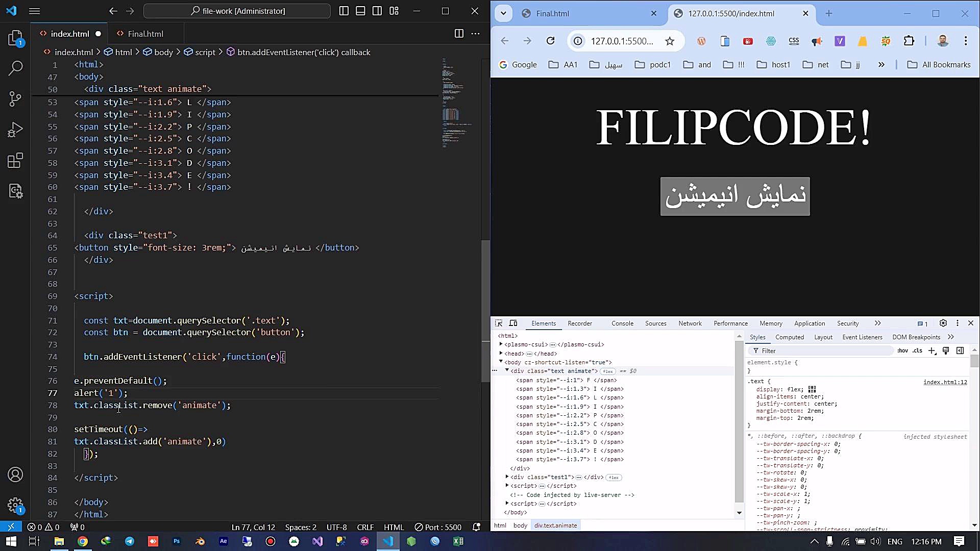Image resolution: width=980 pixels, height=551 pixels.
Task: Open the Console tab in DevTools
Action: tap(622, 323)
